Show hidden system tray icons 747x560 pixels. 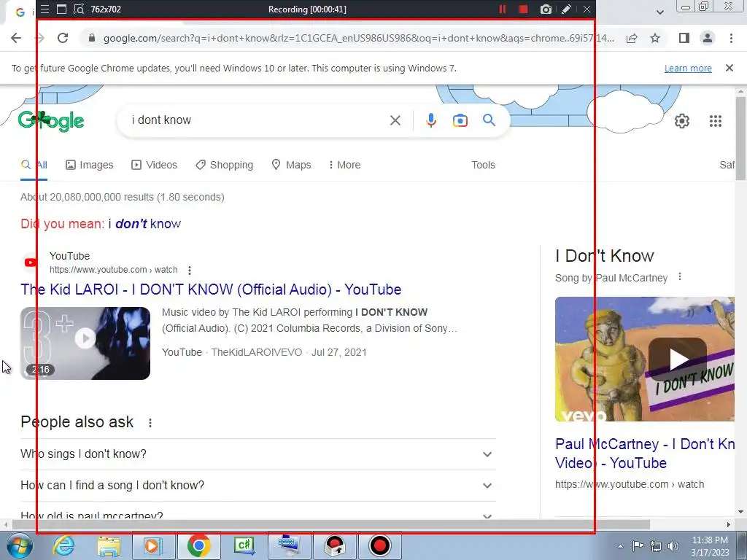point(620,546)
